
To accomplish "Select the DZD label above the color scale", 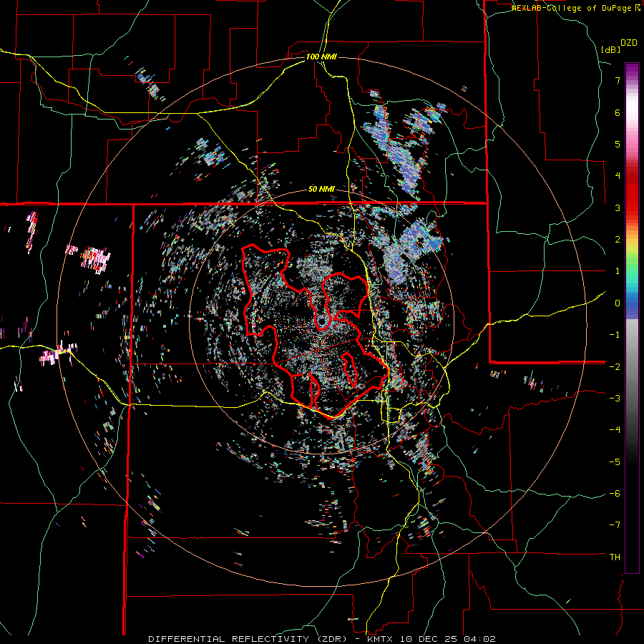I will pyautogui.click(x=629, y=43).
